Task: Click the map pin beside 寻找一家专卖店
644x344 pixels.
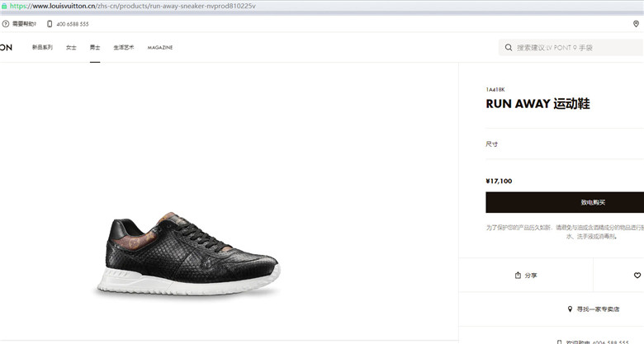Action: coord(570,309)
